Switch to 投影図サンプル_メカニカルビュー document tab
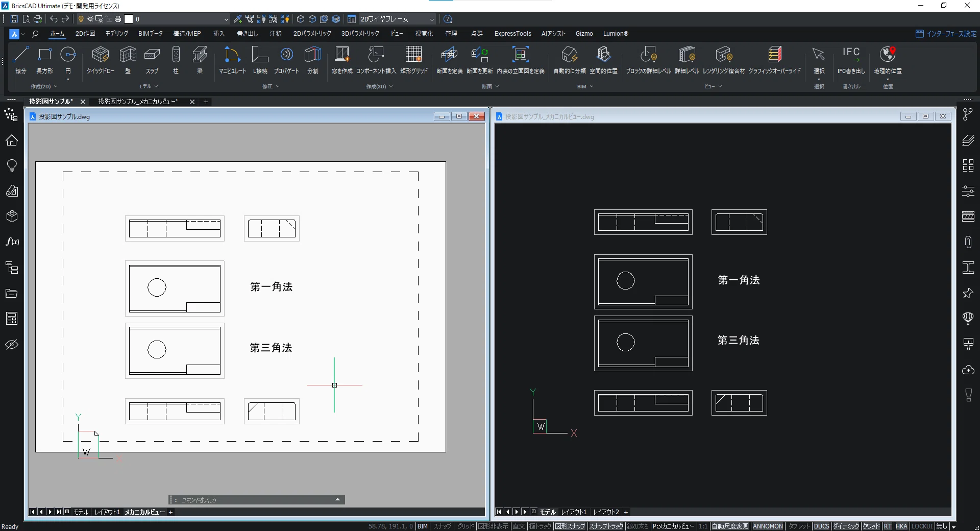This screenshot has width=980, height=531. click(x=138, y=102)
